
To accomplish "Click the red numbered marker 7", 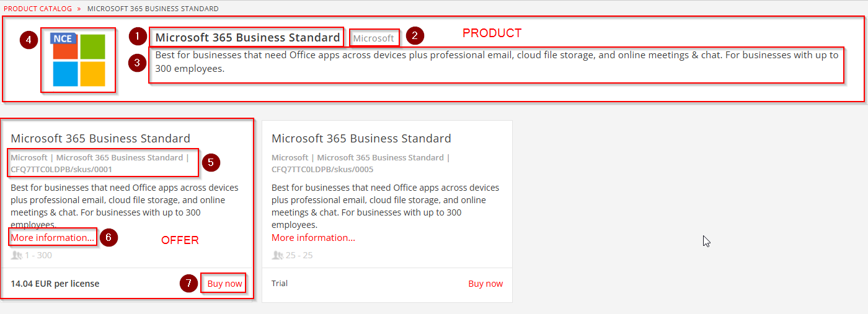I will pyautogui.click(x=189, y=284).
